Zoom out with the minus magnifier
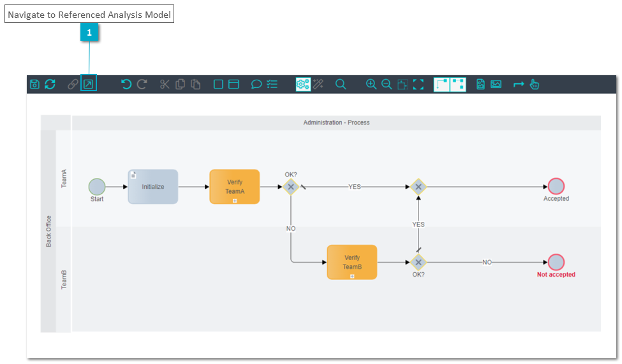 coord(387,84)
